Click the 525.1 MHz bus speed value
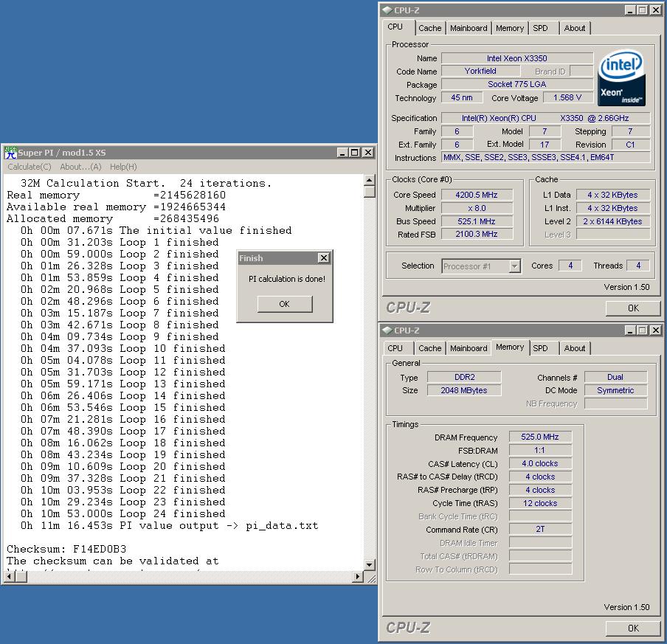The width and height of the screenshot is (667, 644). tap(477, 221)
